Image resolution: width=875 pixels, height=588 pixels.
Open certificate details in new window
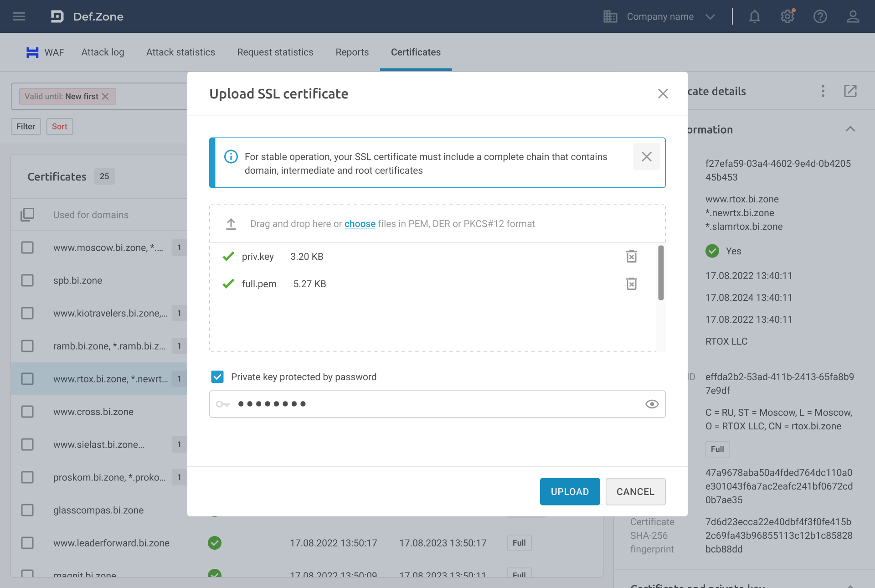click(x=850, y=91)
